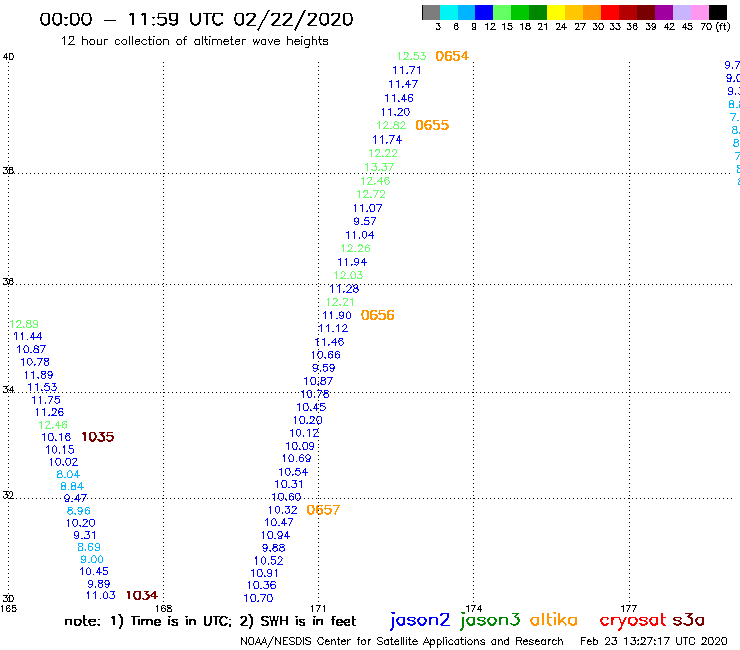This screenshot has height=650, width=740.
Task: Click the chart title date 02/22/2020
Action: pyautogui.click(x=293, y=20)
